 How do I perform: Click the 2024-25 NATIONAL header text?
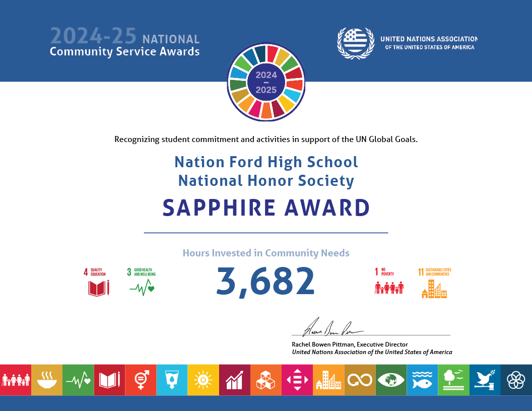pos(124,36)
